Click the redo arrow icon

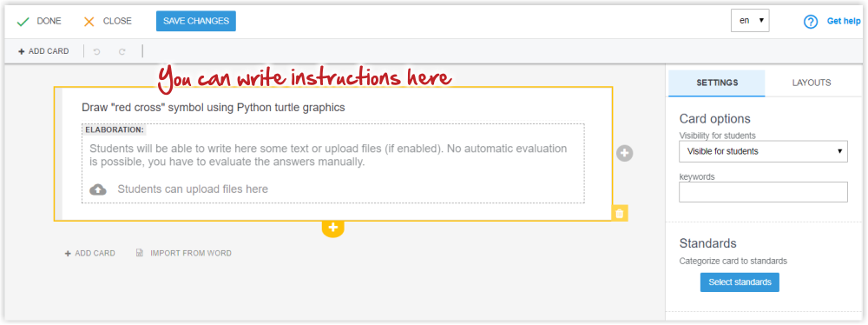tap(122, 51)
